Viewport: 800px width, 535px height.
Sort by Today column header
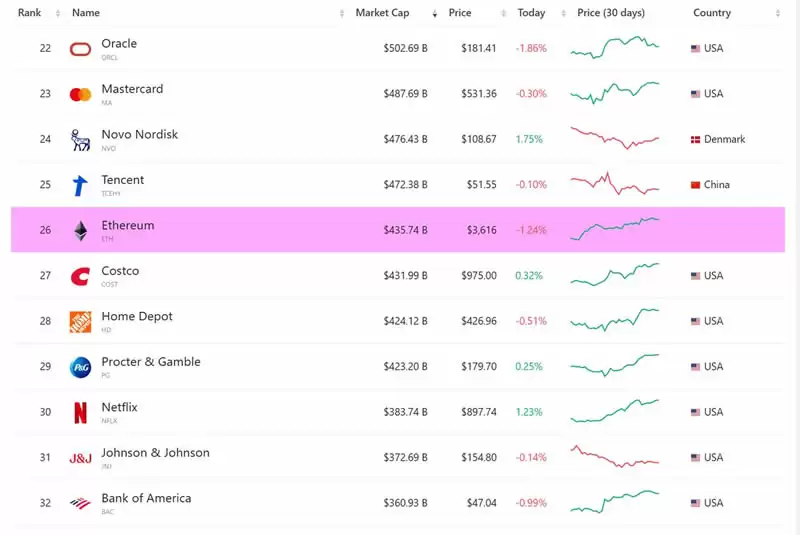531,13
